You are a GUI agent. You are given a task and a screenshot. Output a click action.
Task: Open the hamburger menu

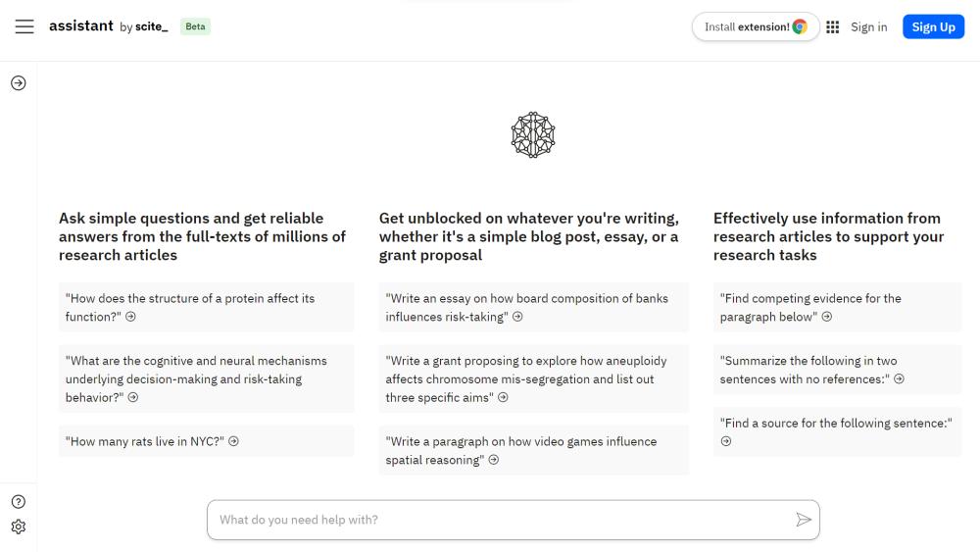24,26
